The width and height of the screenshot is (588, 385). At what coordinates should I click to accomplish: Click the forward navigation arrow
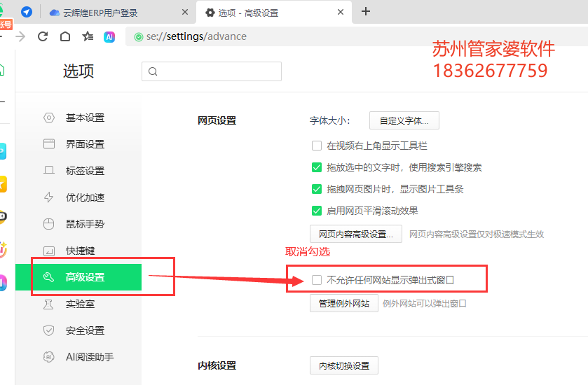tap(20, 36)
